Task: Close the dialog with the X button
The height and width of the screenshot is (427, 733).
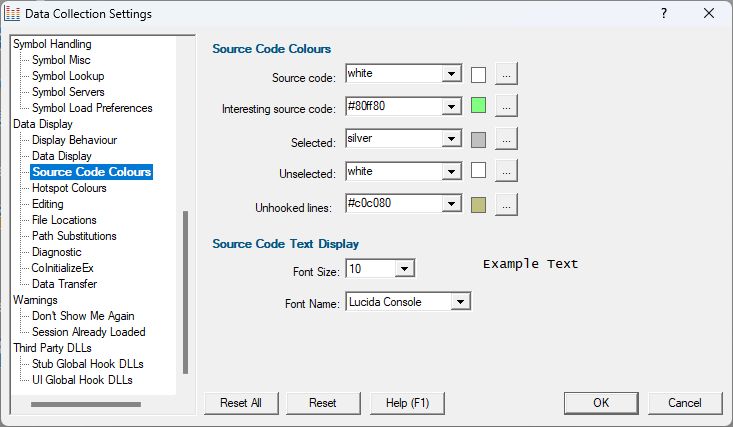Action: click(709, 13)
